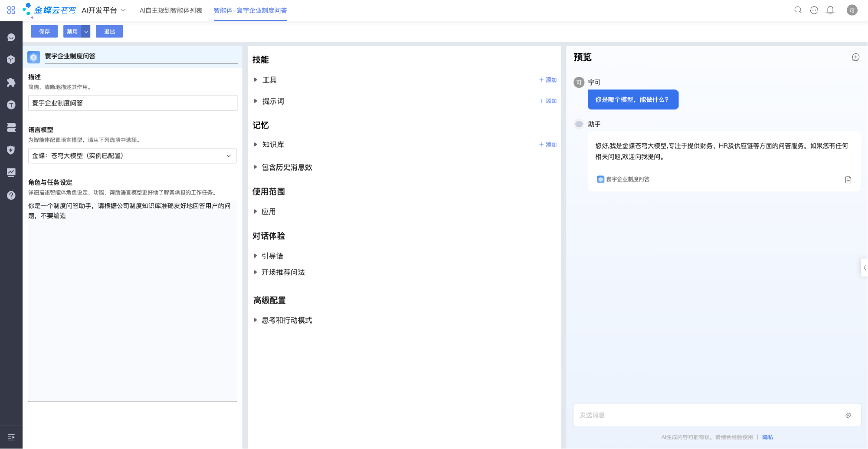The height and width of the screenshot is (449, 868).
Task: Click the user avatar next to 宁可
Action: point(579,83)
